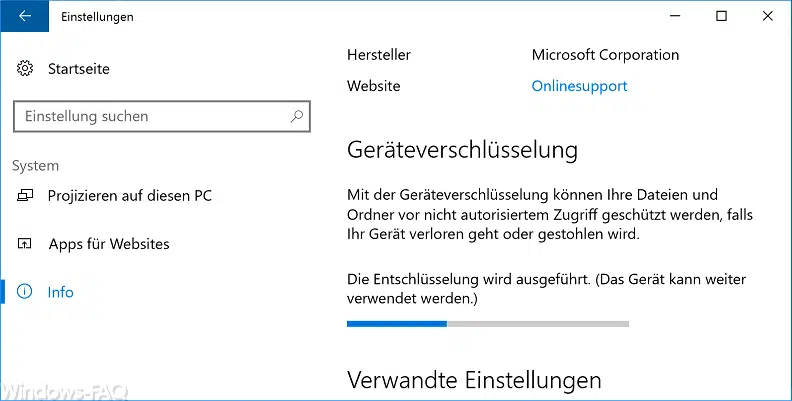Click the magnifier icon in search box

click(297, 116)
